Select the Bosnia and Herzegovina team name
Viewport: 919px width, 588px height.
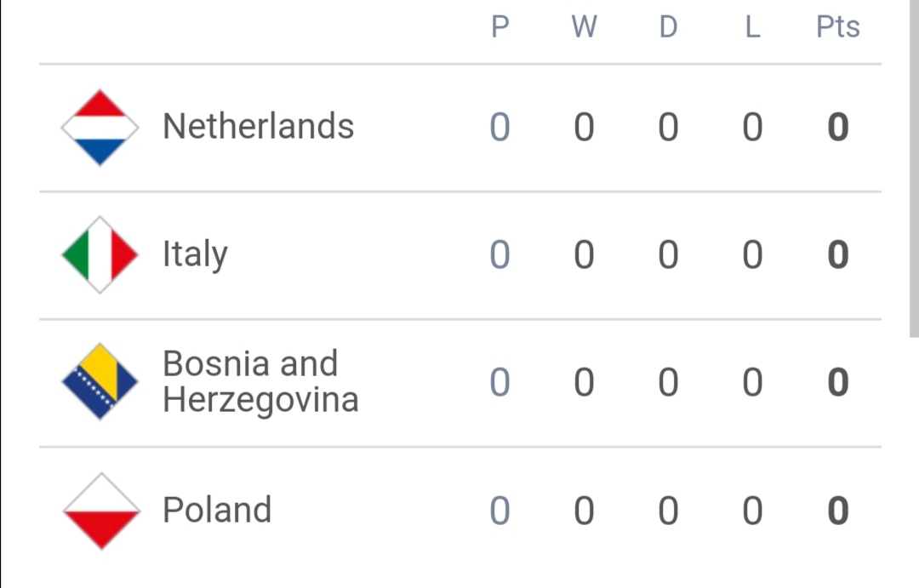(261, 381)
